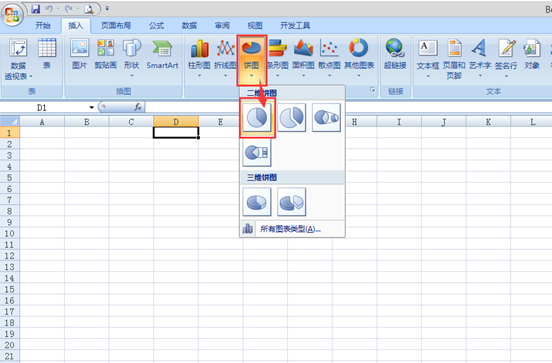552x363 pixels.
Task: Insert a table (表)
Action: (47, 54)
